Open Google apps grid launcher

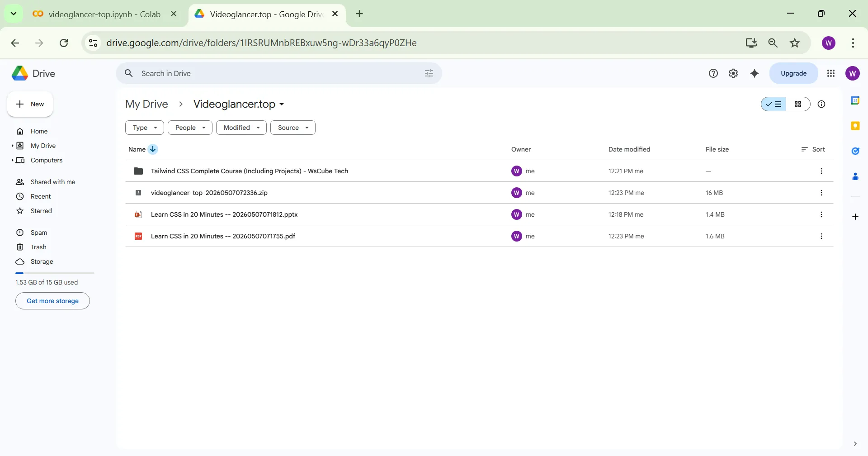point(831,73)
